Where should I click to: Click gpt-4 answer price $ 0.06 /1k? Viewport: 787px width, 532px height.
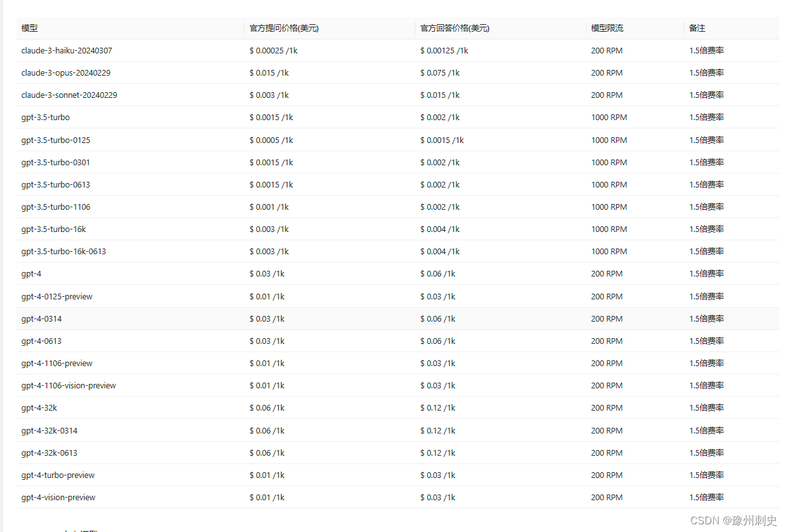tap(438, 273)
